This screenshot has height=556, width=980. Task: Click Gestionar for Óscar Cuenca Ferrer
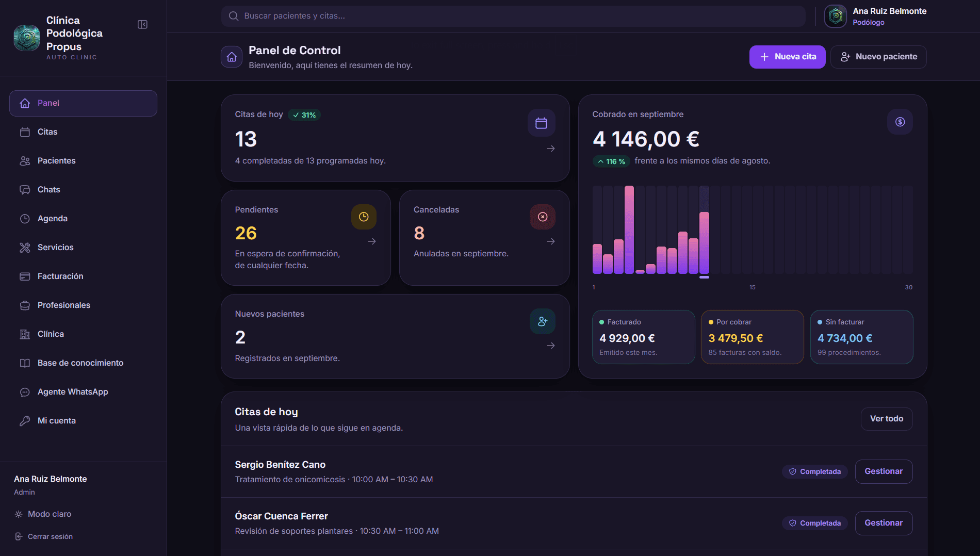884,523
